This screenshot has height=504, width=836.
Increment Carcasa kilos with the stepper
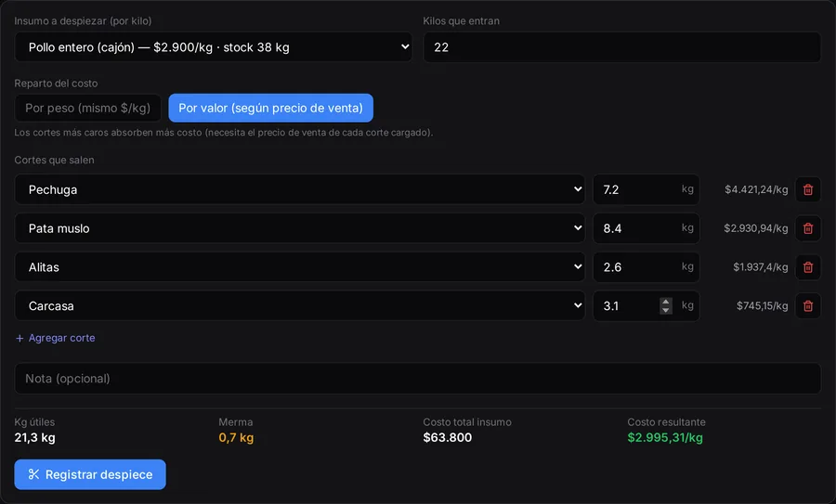tap(665, 302)
